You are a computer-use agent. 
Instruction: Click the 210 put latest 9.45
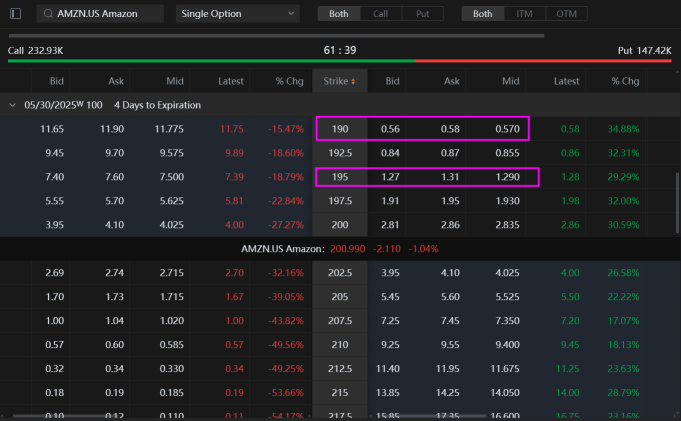coord(570,345)
